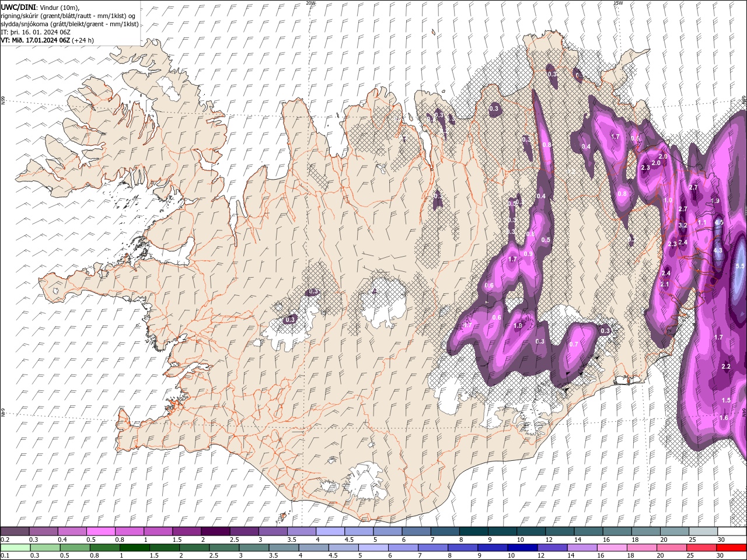Click the 2.2 snowfall value on the map
747x560 pixels.
tap(726, 367)
